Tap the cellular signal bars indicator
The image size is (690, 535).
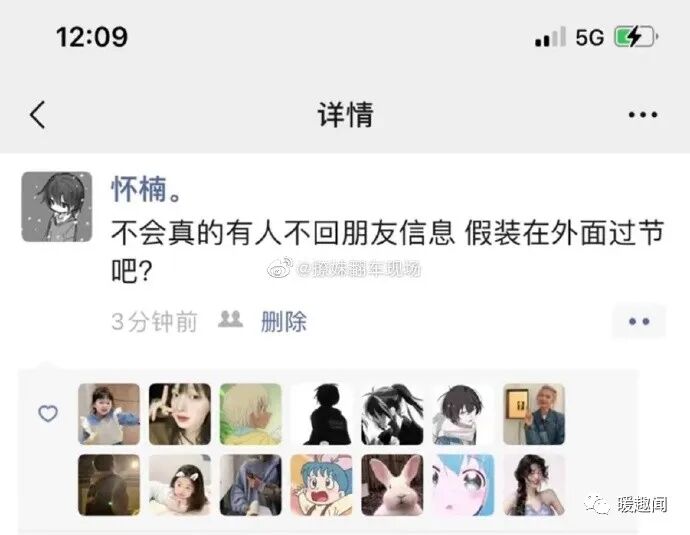[x=550, y=37]
